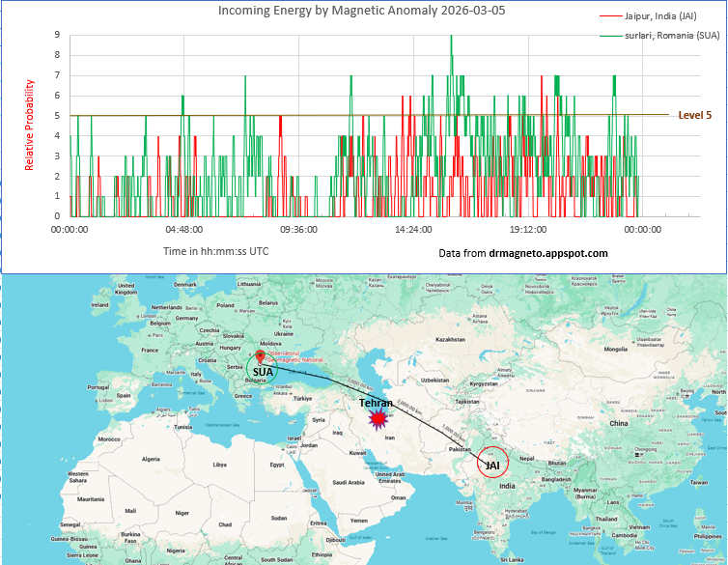Click the green circle around SUA
728x565 pixels.
261,369
